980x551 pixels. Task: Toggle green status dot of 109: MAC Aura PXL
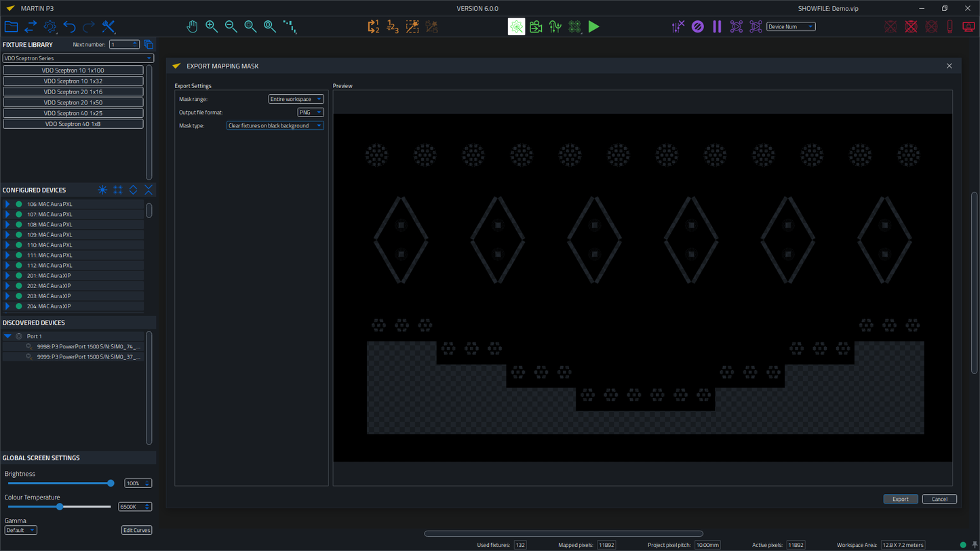tap(19, 234)
